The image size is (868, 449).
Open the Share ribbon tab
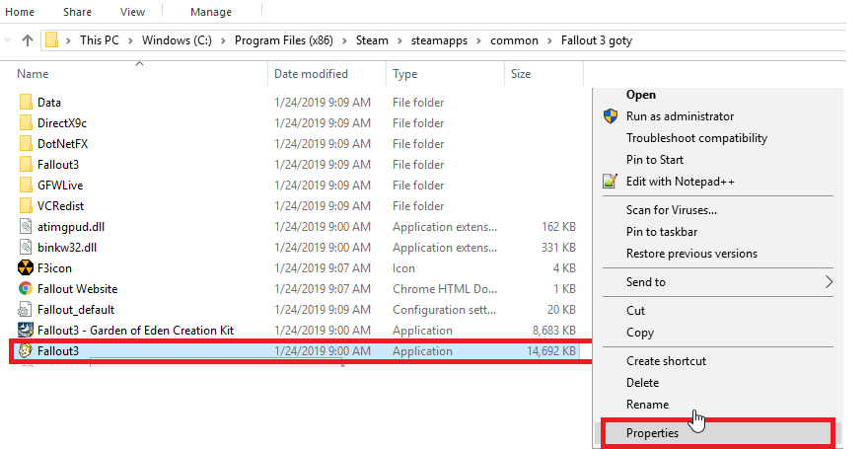(77, 12)
